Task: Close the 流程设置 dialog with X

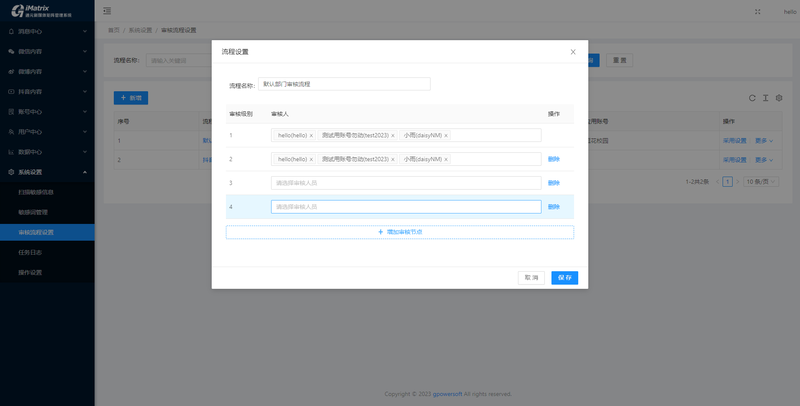Action: pyautogui.click(x=573, y=52)
